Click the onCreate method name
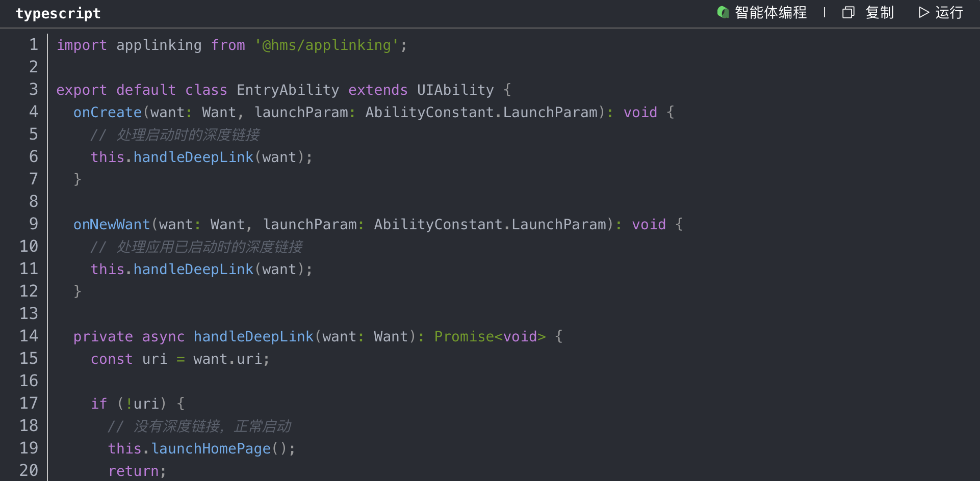Image resolution: width=980 pixels, height=481 pixels. [x=108, y=113]
